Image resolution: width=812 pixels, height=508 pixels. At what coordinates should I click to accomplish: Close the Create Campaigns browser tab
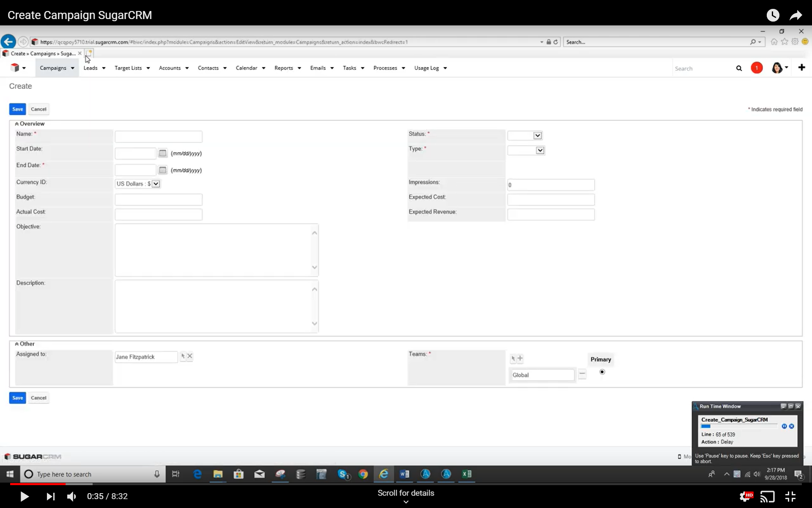point(80,53)
